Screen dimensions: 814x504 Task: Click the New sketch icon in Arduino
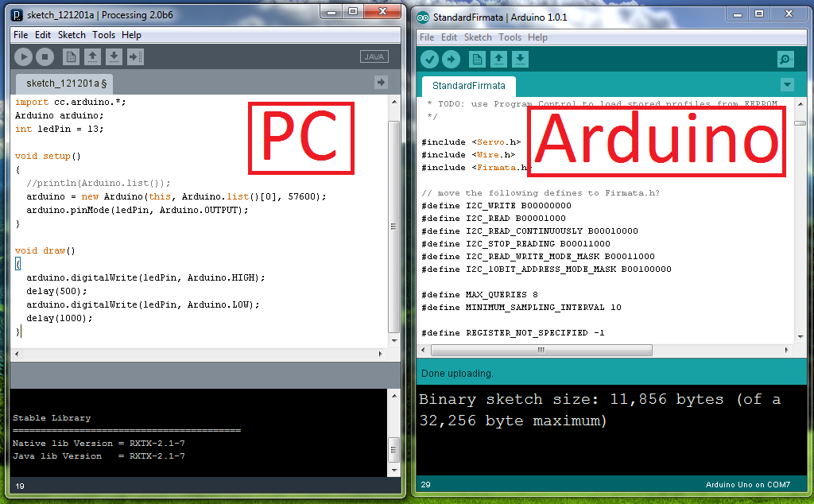477,59
